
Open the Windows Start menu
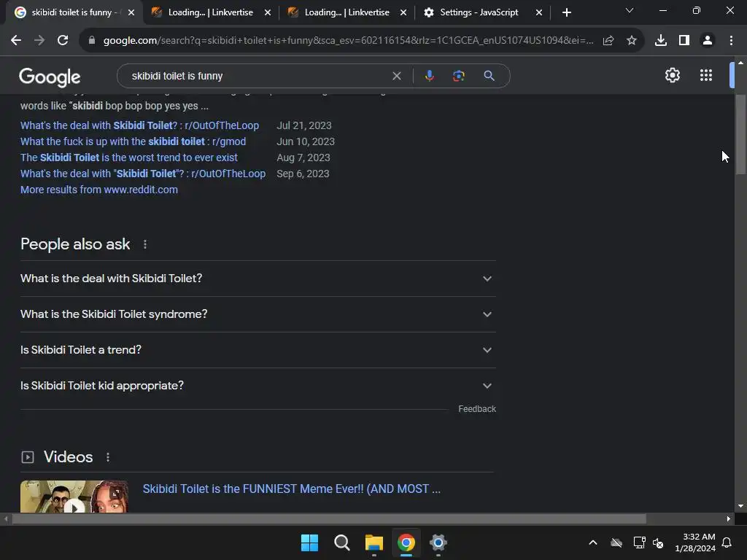(309, 542)
